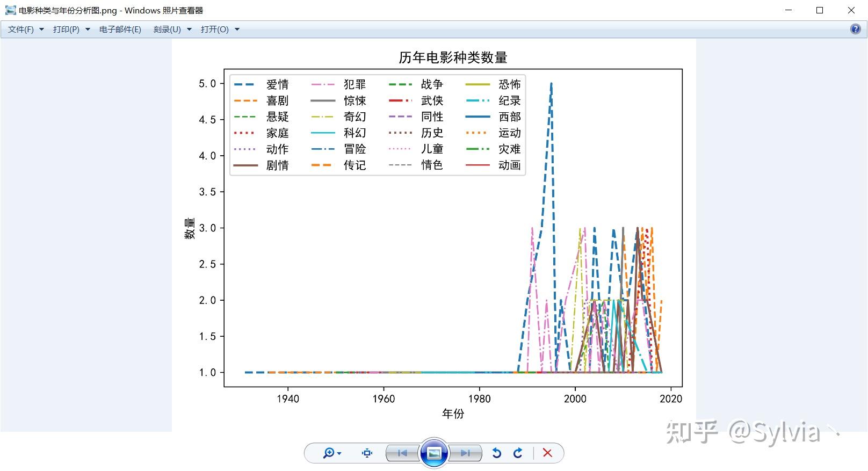Click the x-axis tick 2000

[575, 399]
